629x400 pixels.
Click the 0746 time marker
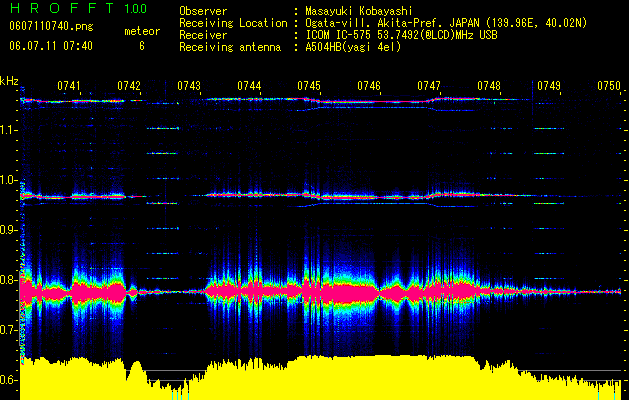(369, 86)
